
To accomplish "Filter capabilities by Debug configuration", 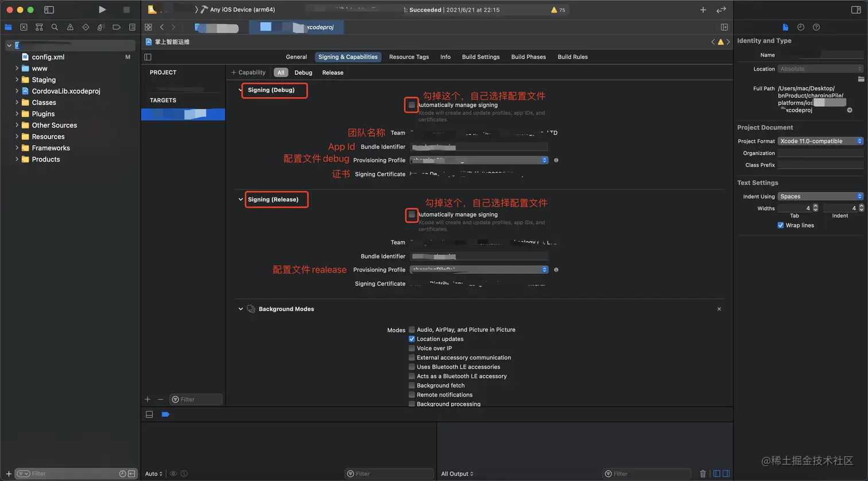I will 303,72.
